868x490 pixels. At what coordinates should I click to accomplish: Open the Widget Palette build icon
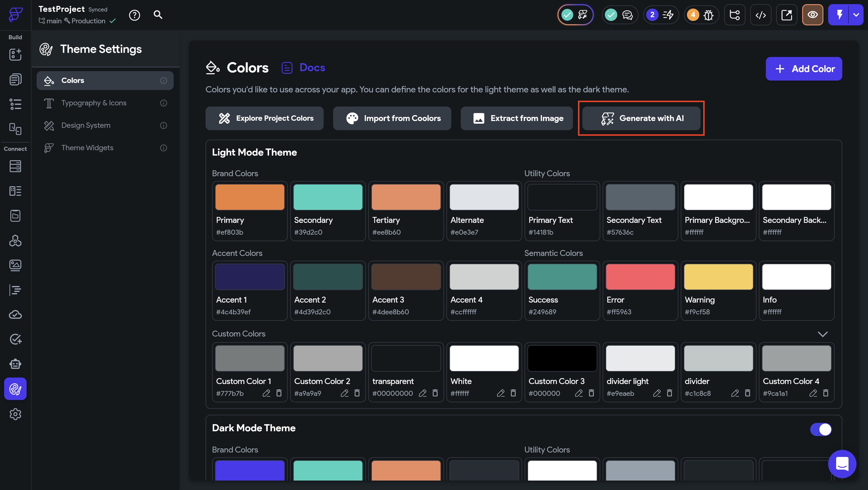15,55
